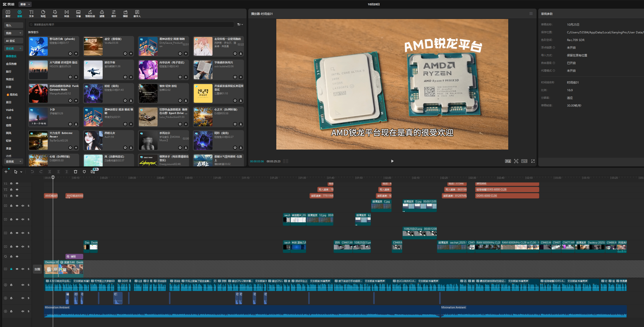Screen dimensions: 644x327
Task: Enter fullscreen preview mode
Action: point(533,161)
